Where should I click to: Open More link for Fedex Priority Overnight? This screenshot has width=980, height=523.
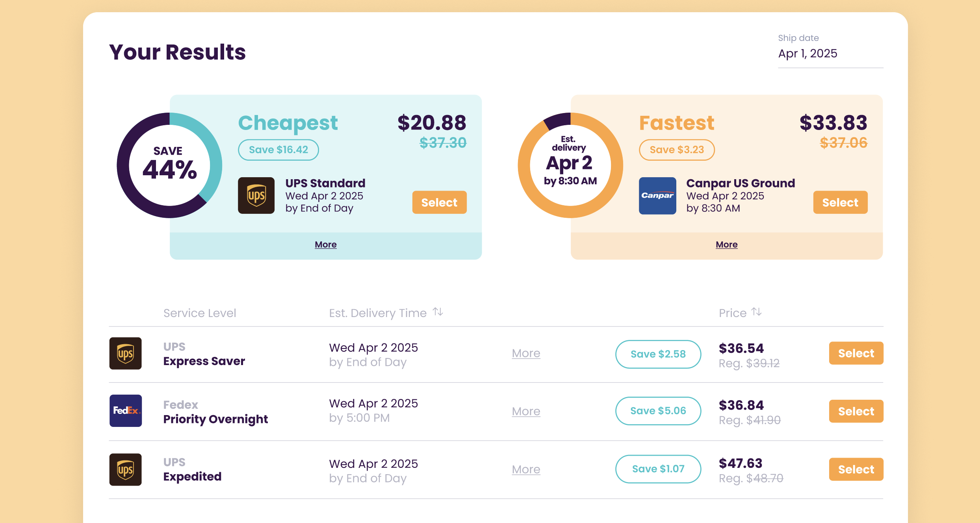coord(526,411)
